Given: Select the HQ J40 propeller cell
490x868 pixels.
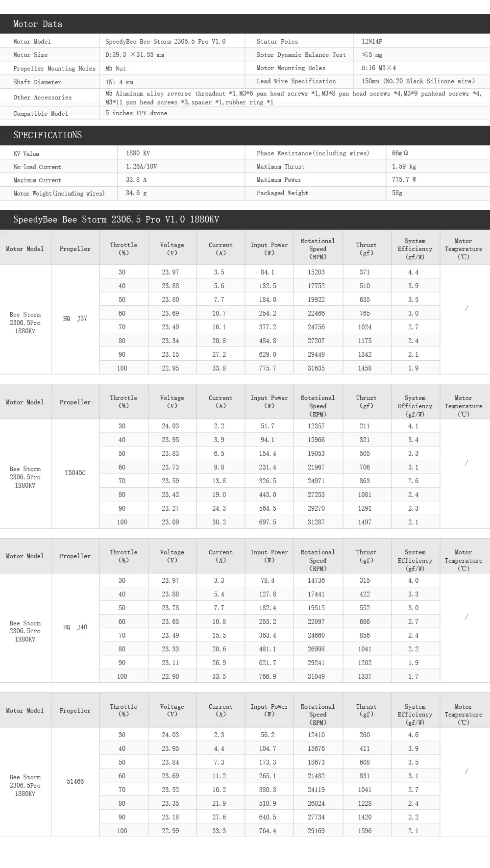Looking at the screenshot, I should (x=75, y=627).
